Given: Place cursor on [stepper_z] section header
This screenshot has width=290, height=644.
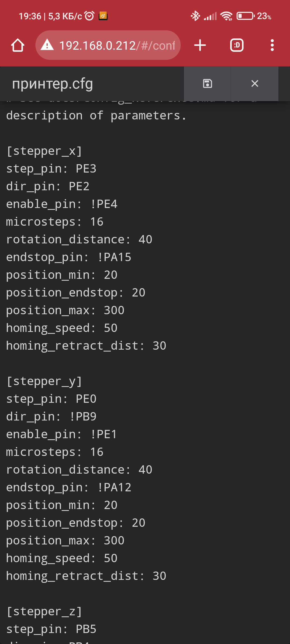Looking at the screenshot, I should (x=44, y=612).
